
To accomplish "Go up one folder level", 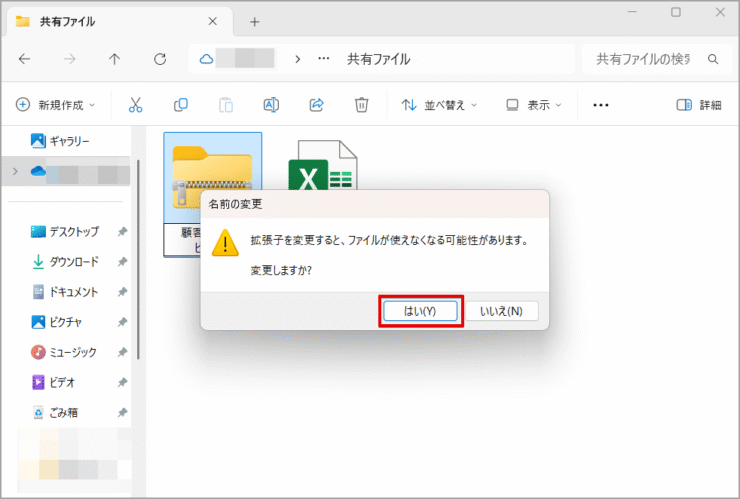I will (x=115, y=59).
